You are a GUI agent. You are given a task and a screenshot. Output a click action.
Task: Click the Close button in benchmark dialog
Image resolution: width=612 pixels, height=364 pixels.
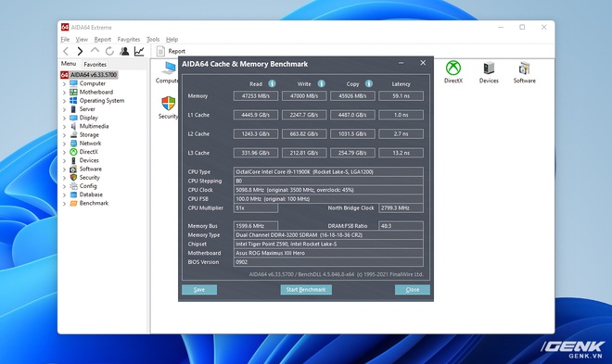tap(413, 290)
